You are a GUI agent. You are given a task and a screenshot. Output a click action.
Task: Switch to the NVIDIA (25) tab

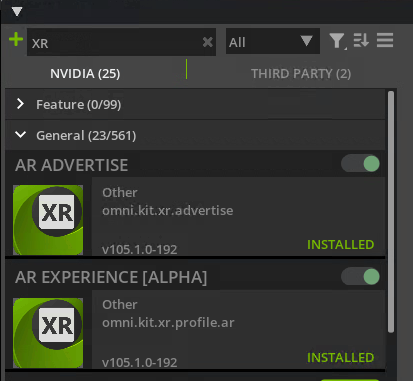[x=85, y=74]
